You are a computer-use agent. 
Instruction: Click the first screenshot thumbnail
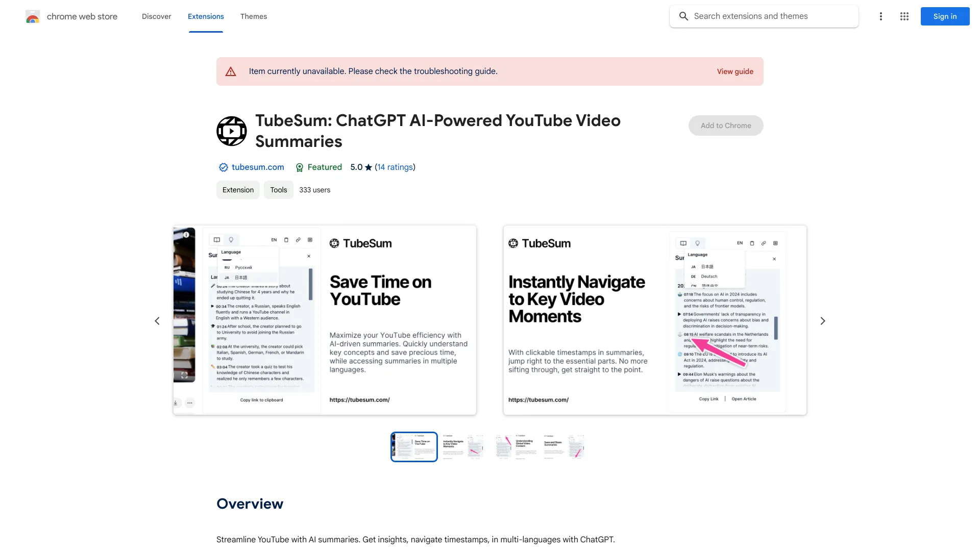[x=413, y=446]
